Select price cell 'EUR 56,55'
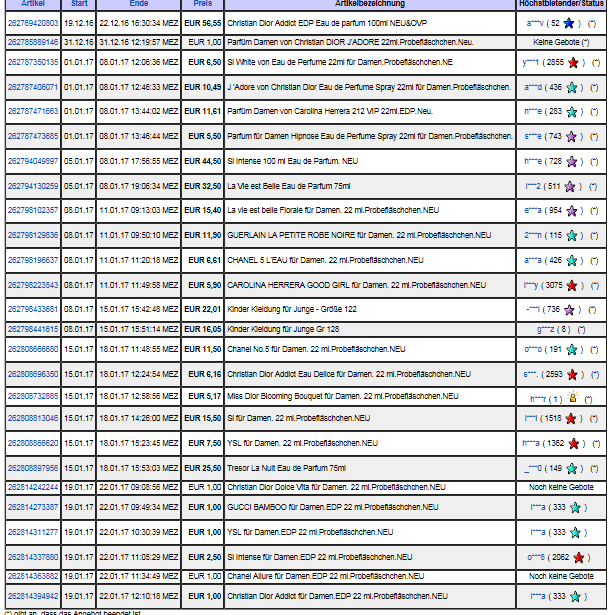This screenshot has width=610, height=615. pos(202,23)
